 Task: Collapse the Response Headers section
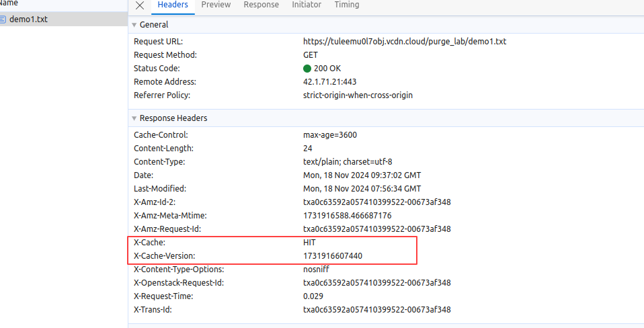(x=134, y=118)
